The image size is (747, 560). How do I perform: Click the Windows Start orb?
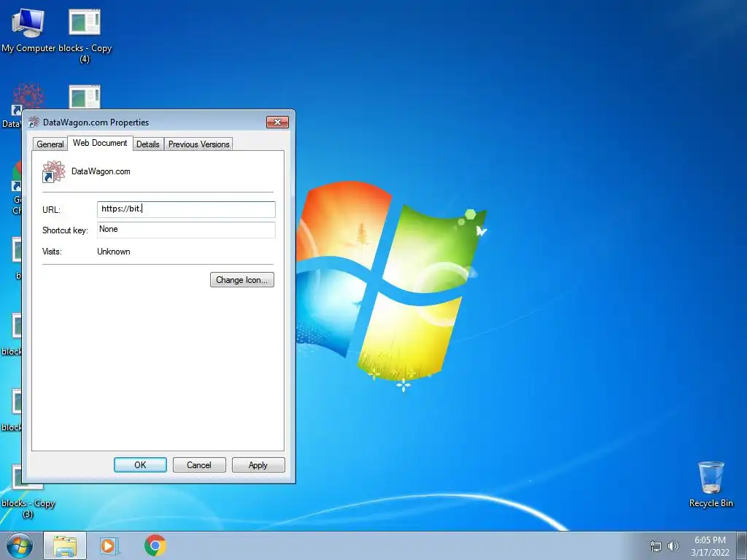click(20, 545)
